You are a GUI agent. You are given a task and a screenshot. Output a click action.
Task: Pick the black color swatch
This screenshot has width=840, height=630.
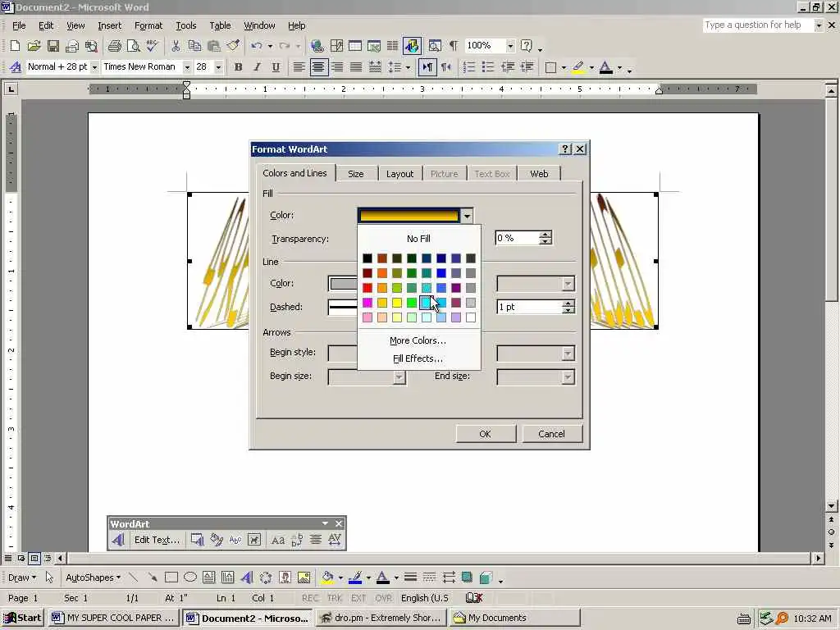367,258
